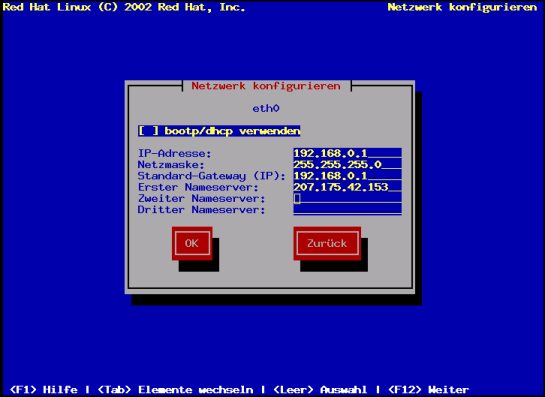Click the yellow Netzwerk konfigurieren header at top right

tap(462, 7)
